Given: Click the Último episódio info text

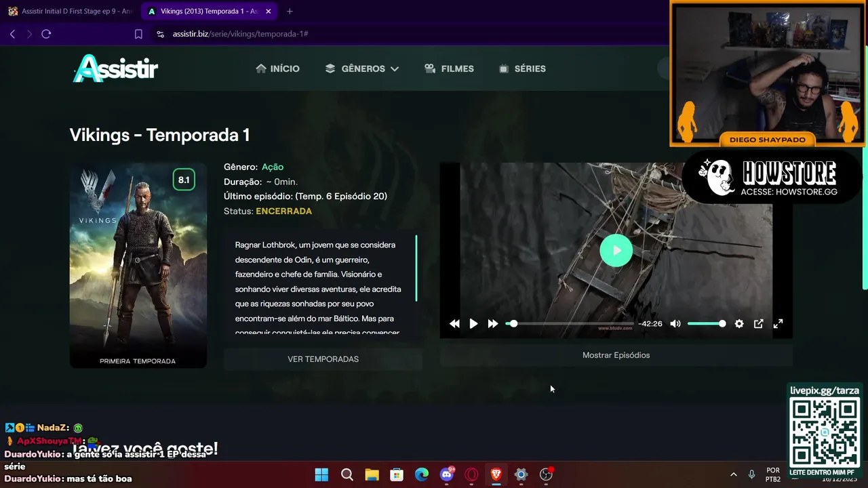Looking at the screenshot, I should [x=305, y=197].
